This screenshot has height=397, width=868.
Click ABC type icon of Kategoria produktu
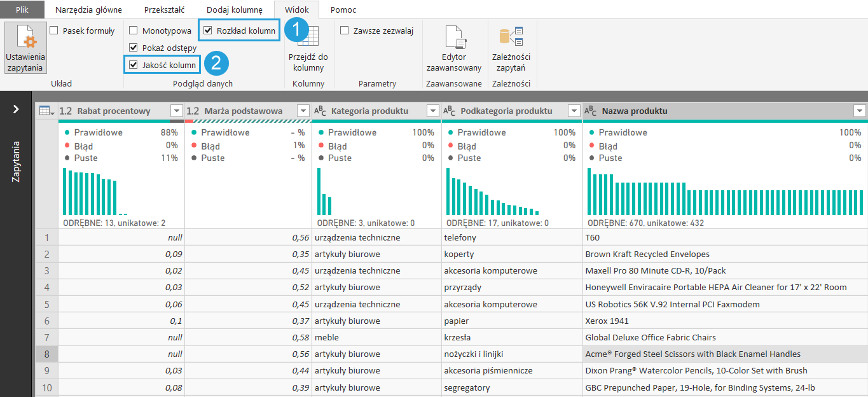[321, 111]
